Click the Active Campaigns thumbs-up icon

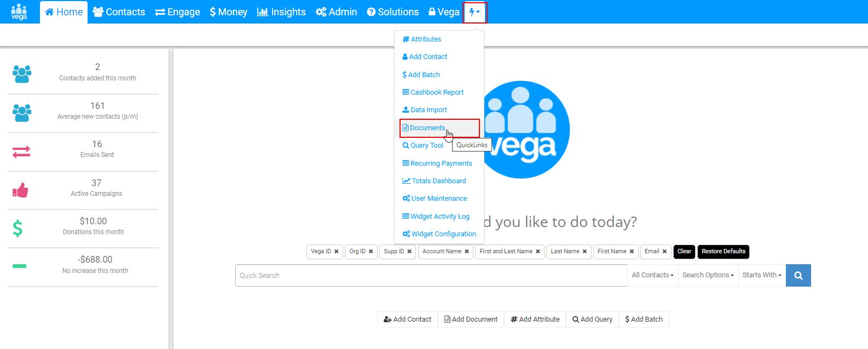click(x=20, y=190)
